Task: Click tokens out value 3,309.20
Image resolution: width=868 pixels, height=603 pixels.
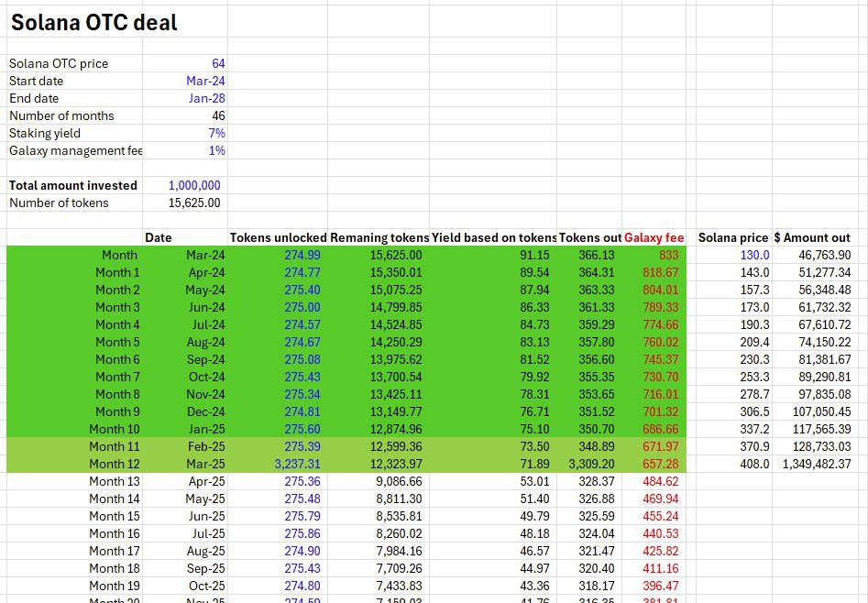Action: pos(591,465)
